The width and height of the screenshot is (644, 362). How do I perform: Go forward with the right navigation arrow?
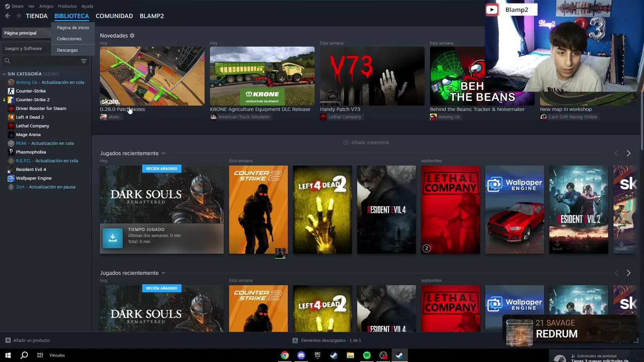(18, 16)
